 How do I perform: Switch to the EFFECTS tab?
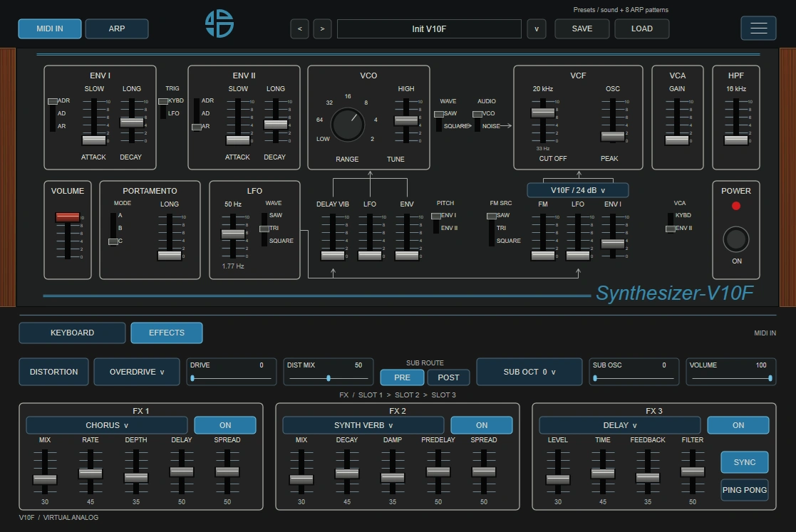point(167,333)
